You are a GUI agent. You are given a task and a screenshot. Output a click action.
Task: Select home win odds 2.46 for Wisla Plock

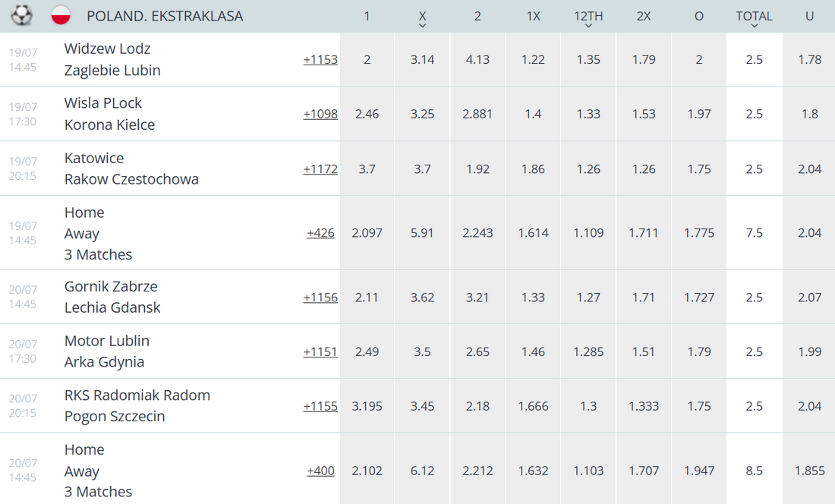[367, 114]
